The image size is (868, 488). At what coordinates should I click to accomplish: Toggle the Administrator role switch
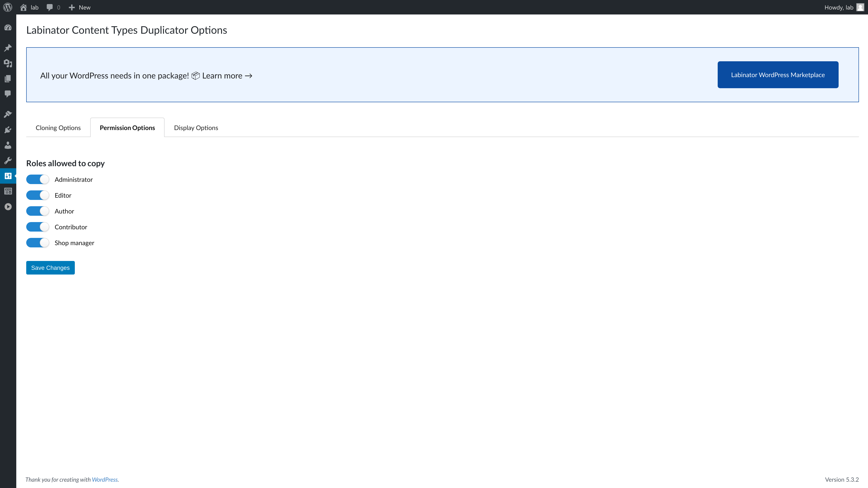click(38, 179)
